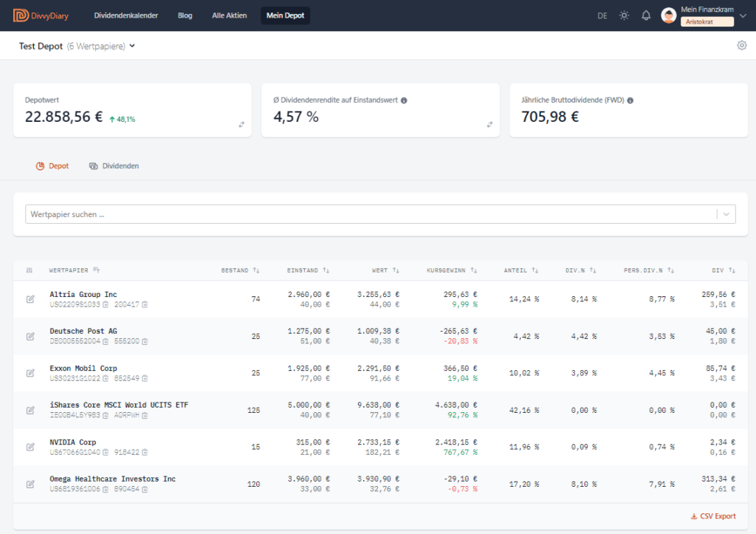Switch the Dividendenrendite card display via swap arrows

click(x=489, y=125)
